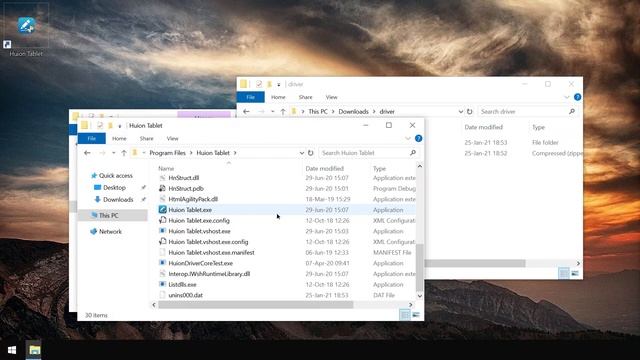Click horizontal scrollbar in Huion Tablet file list
640x360 pixels.
(x=256, y=304)
